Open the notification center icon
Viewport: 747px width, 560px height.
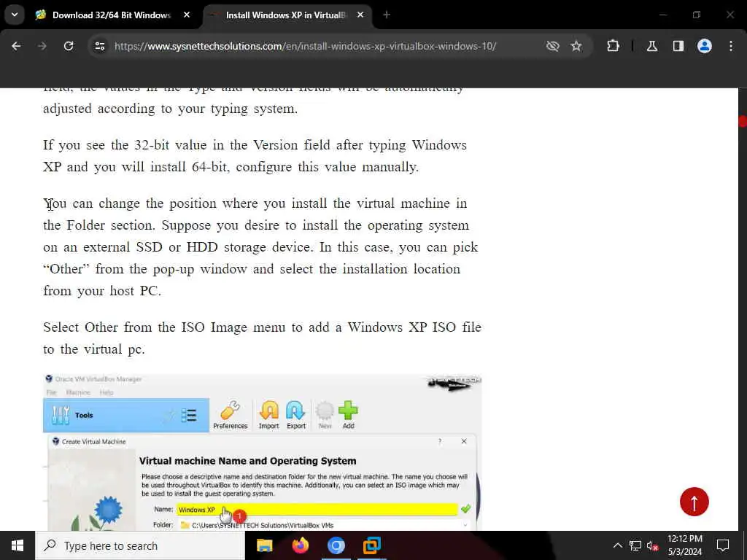point(723,545)
